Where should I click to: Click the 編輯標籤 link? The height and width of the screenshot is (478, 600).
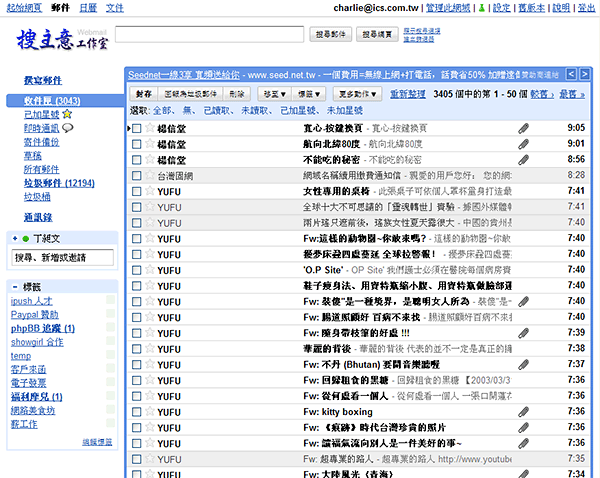[x=97, y=442]
